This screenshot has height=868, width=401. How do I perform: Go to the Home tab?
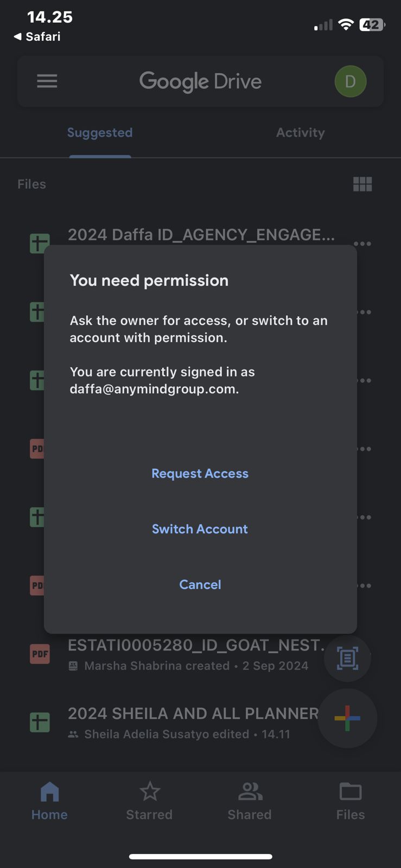(x=49, y=801)
